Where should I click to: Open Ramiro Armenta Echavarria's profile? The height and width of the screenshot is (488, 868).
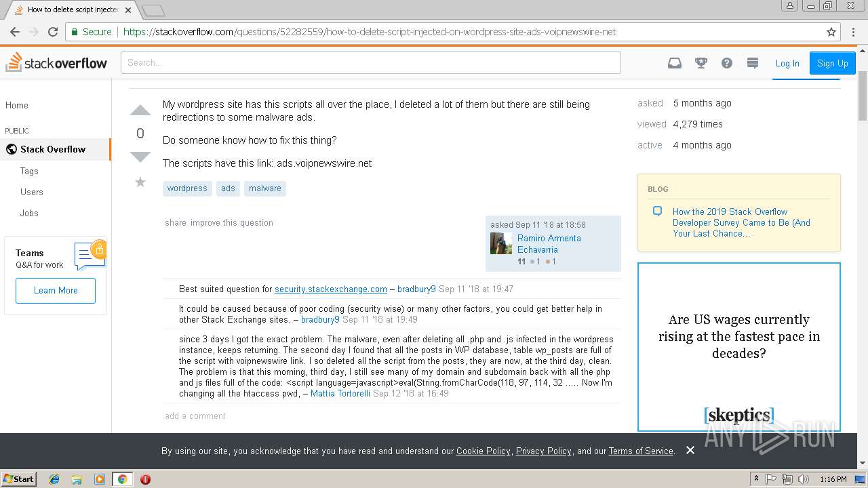[x=549, y=244]
